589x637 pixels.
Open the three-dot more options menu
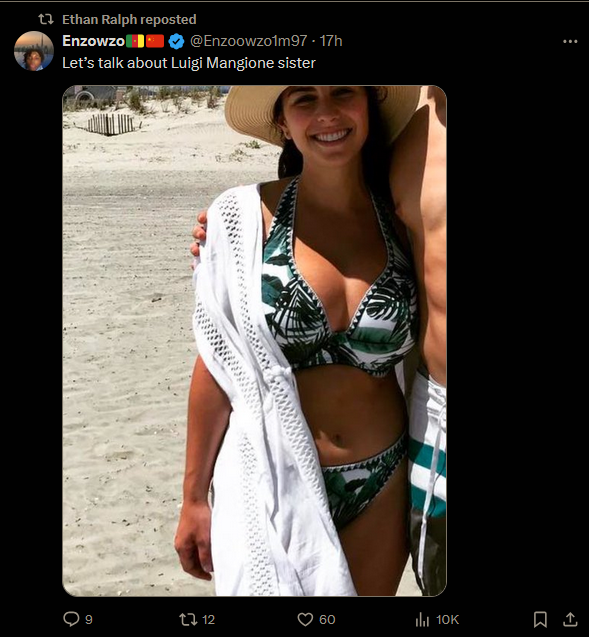tap(570, 41)
